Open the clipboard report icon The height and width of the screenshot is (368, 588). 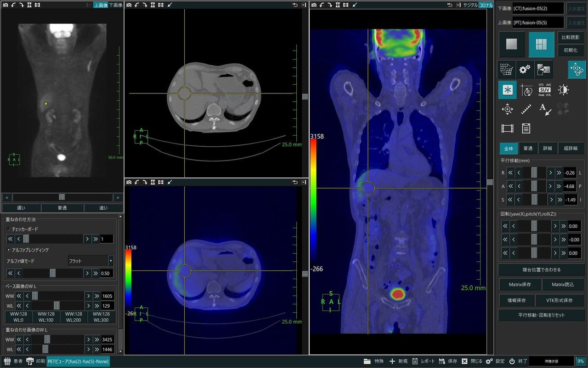[x=526, y=128]
